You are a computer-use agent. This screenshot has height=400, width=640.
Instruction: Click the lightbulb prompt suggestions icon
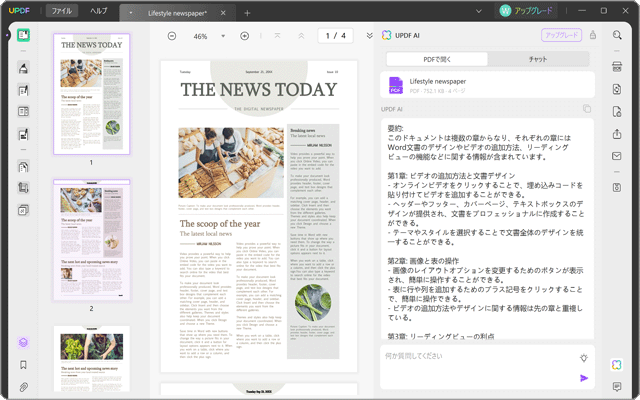point(584,357)
